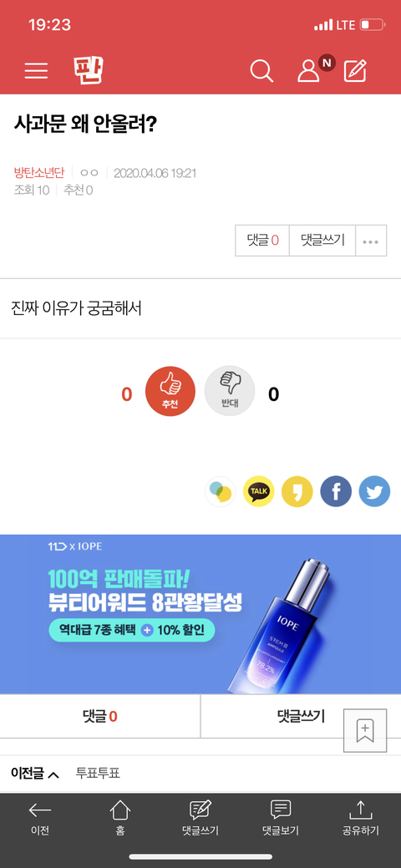
Task: Open the three-dot more options
Action: [371, 241]
